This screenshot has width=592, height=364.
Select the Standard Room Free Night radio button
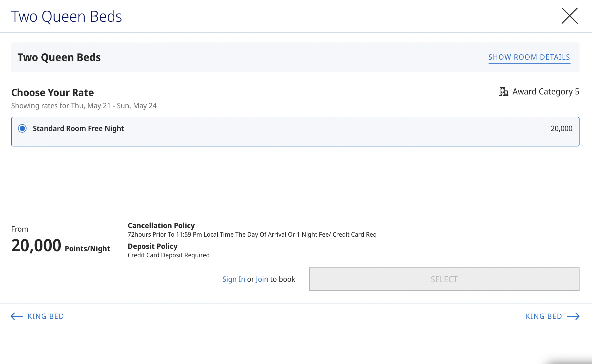tap(22, 129)
